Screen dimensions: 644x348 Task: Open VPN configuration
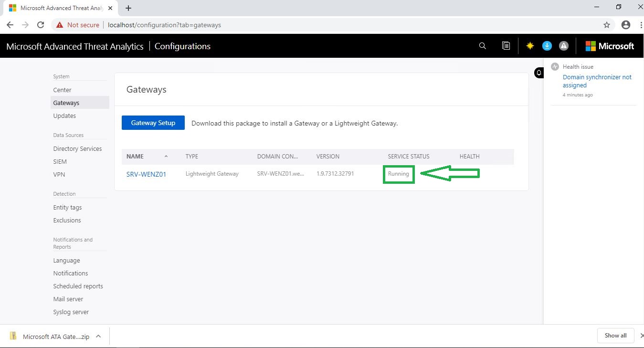pos(59,174)
